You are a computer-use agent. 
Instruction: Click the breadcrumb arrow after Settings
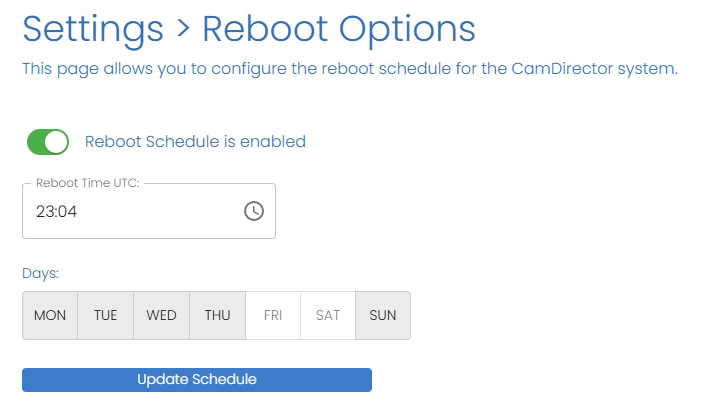[x=182, y=28]
